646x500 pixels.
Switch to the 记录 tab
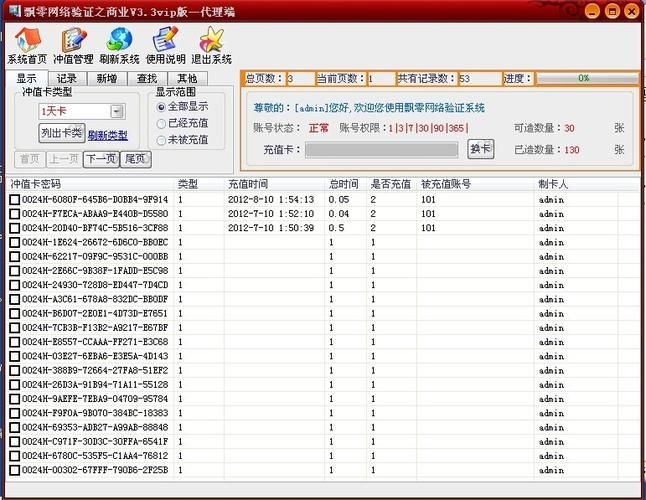[x=67, y=78]
